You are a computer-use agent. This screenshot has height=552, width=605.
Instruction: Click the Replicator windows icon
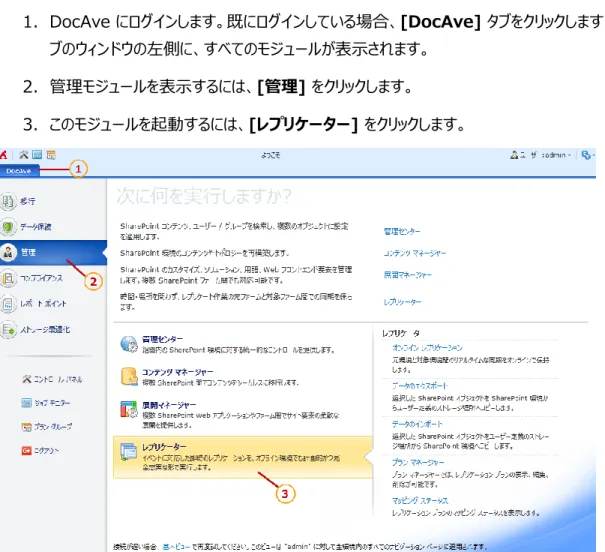(x=128, y=452)
